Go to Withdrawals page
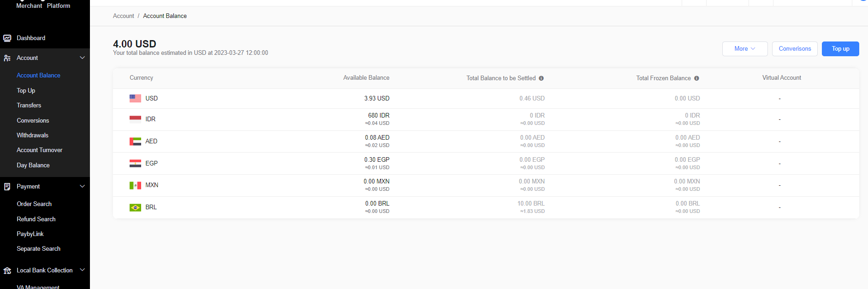The height and width of the screenshot is (289, 868). (x=32, y=136)
